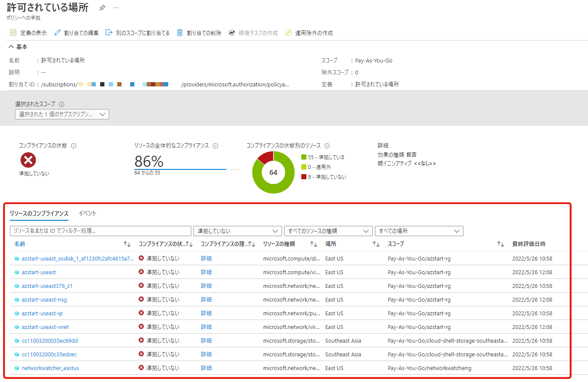
Task: Show info for 選択されたスコープ
Action: pos(62,104)
